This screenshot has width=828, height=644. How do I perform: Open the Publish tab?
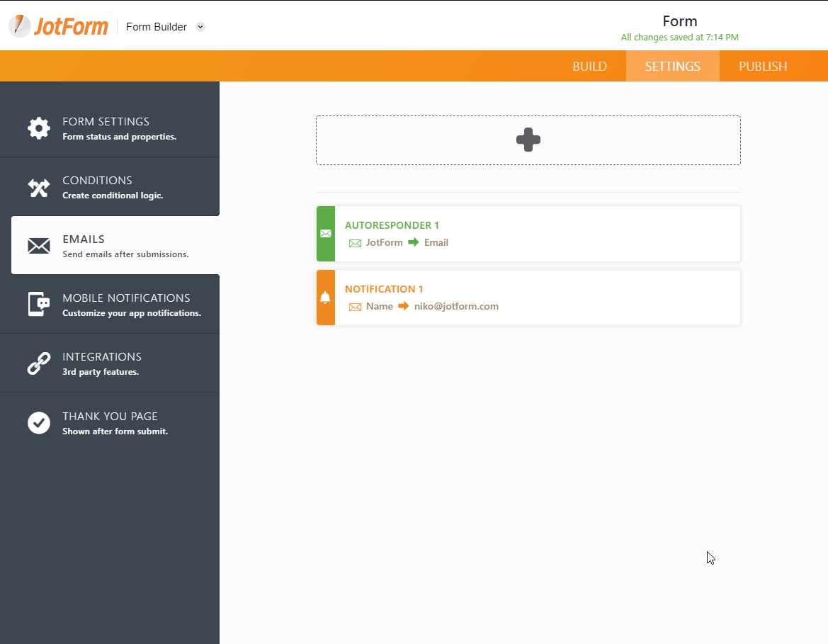click(763, 67)
